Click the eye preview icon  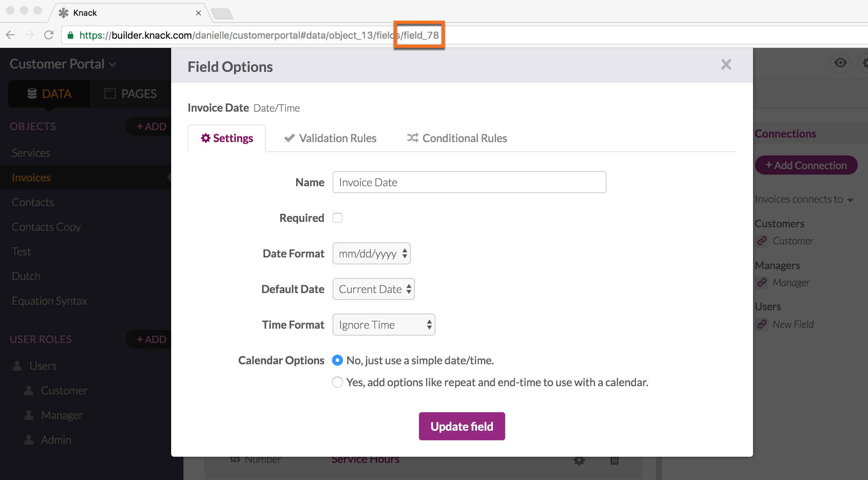coord(840,63)
